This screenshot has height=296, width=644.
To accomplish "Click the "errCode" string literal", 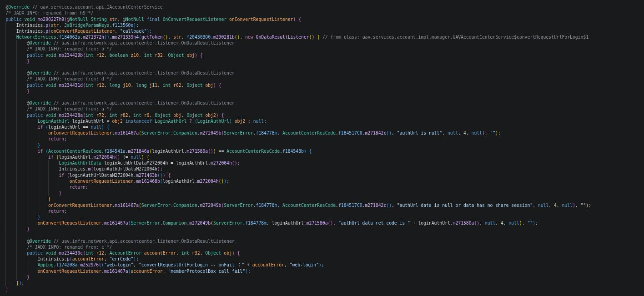I will coord(123,259).
